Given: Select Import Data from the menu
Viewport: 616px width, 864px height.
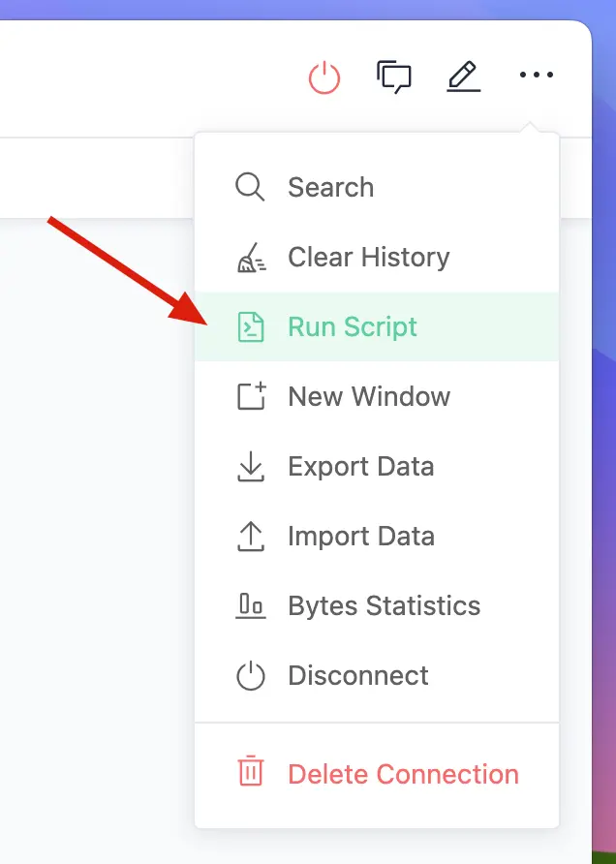Looking at the screenshot, I should [358, 536].
